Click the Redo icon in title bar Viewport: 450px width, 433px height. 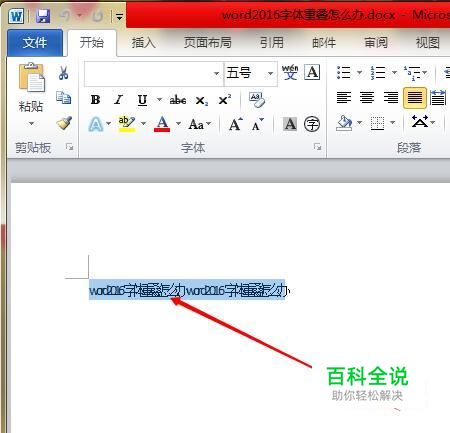click(97, 16)
